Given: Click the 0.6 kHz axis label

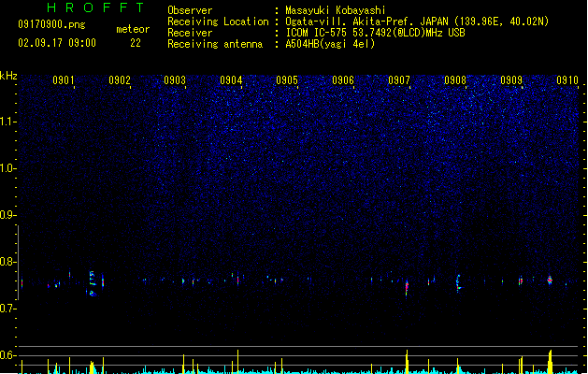Looking at the screenshot, I should click(7, 355).
